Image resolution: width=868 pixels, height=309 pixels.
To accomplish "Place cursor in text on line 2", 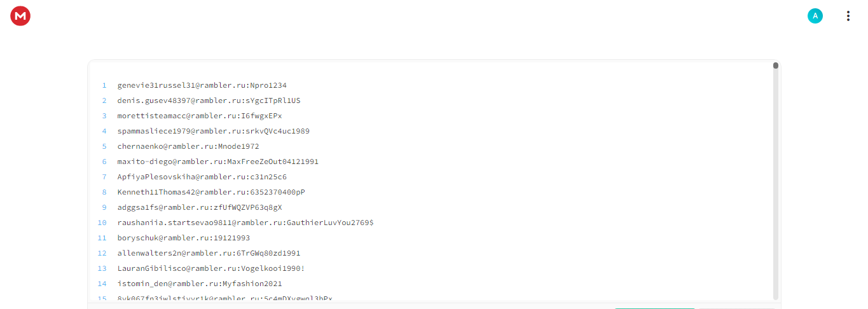I will pos(209,100).
